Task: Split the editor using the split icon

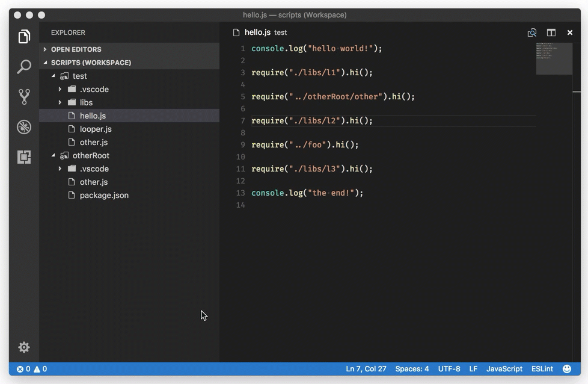Action: point(551,33)
